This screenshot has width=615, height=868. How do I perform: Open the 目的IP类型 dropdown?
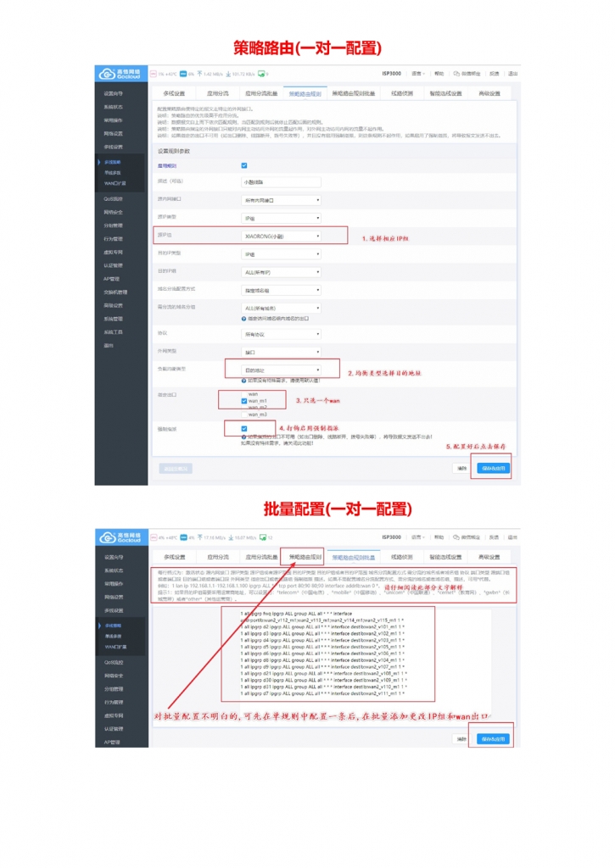(x=281, y=254)
